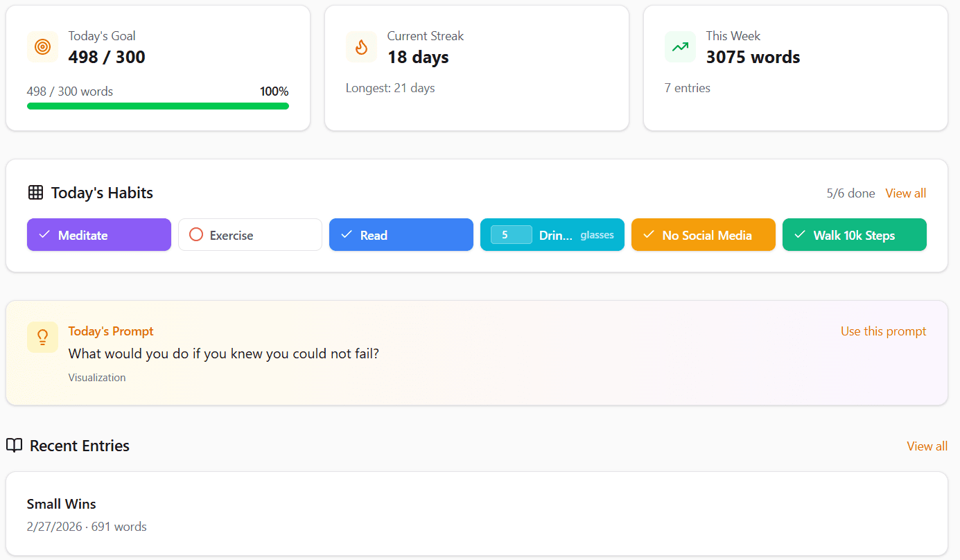This screenshot has width=960, height=560.
Task: Open View all next to Today's Habits
Action: pyautogui.click(x=905, y=193)
